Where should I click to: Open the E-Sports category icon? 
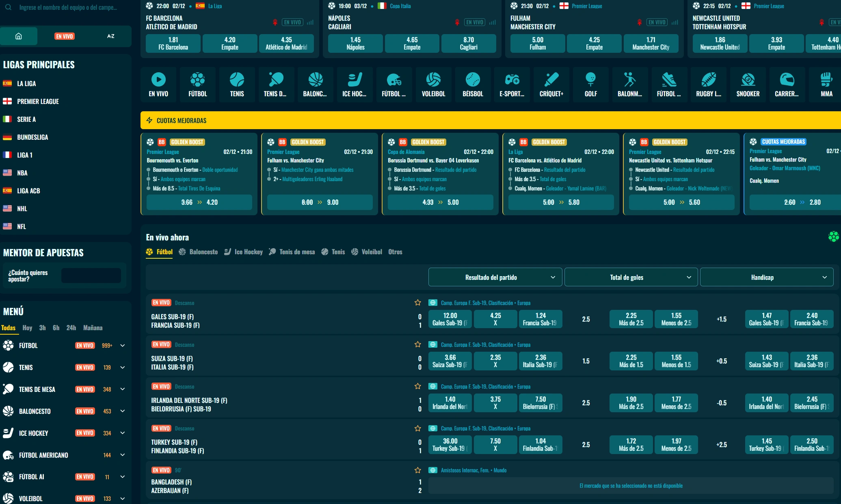(512, 84)
